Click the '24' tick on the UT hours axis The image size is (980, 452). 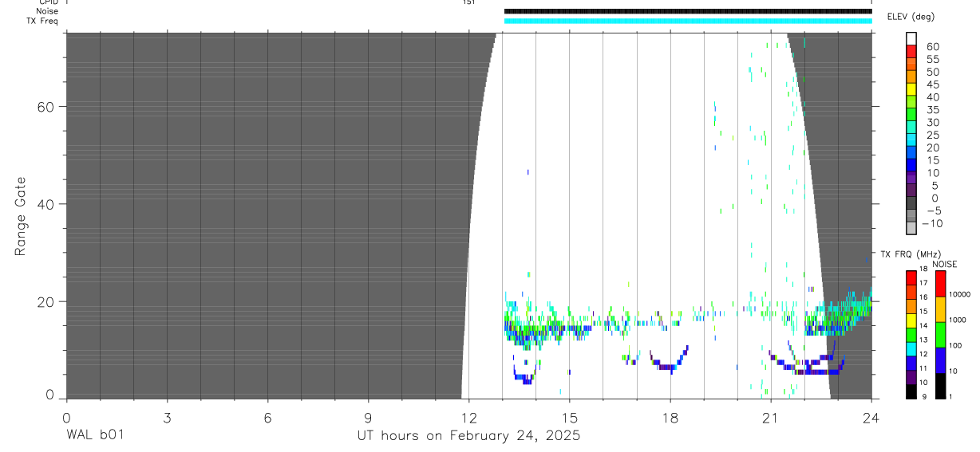[x=871, y=417]
